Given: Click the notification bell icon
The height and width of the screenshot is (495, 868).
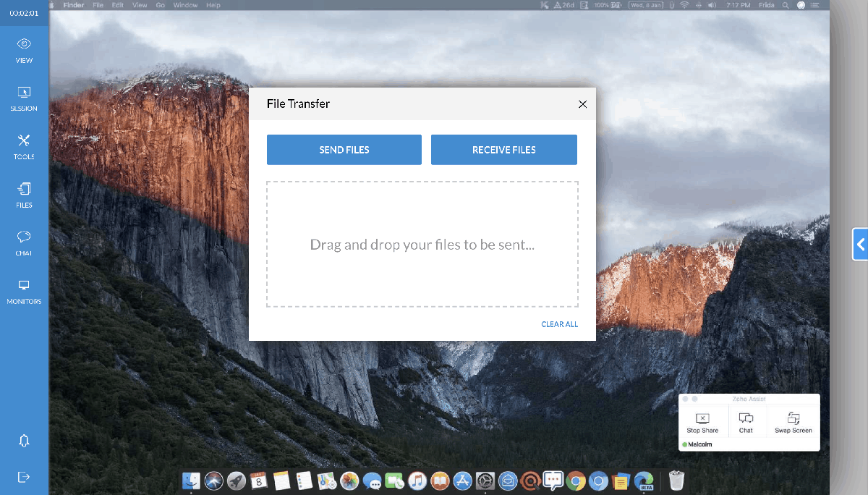Looking at the screenshot, I should (x=24, y=441).
